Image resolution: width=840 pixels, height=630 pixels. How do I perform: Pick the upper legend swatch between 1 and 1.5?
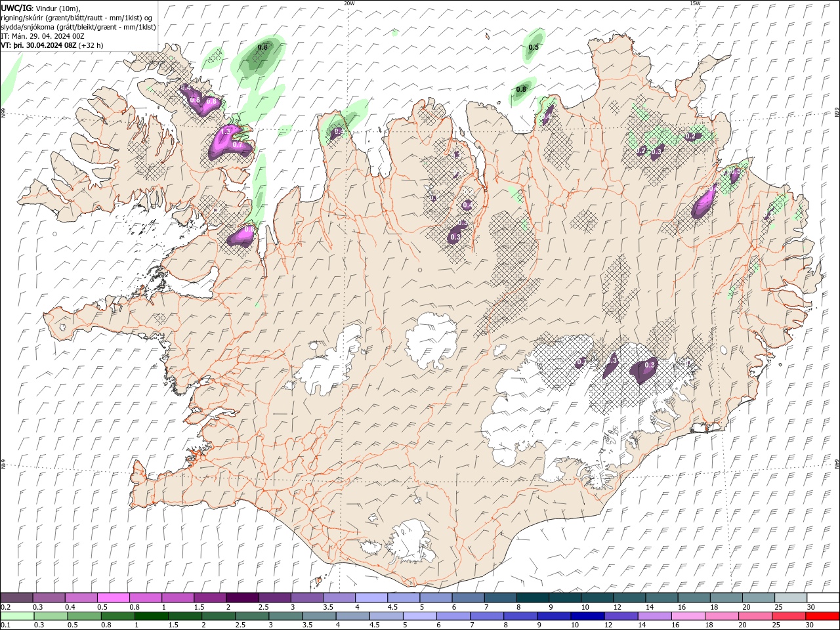tap(177, 598)
